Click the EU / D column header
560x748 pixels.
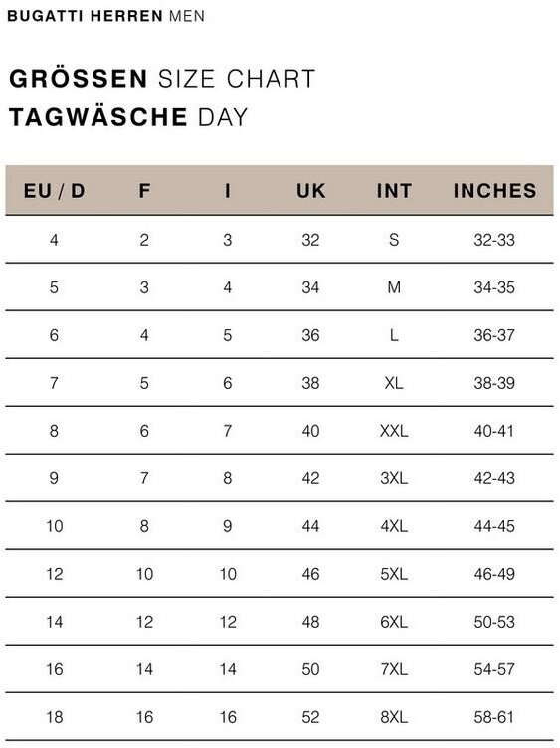tap(55, 191)
